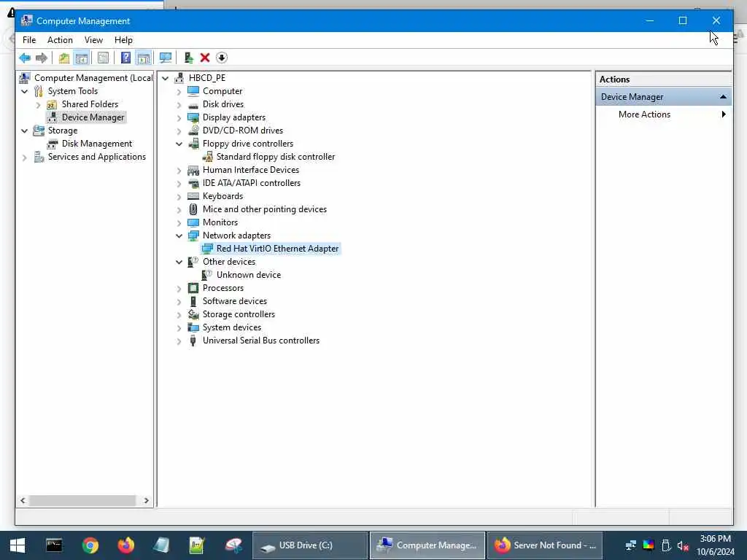Click the System devices icon
Viewport: 747px width, 560px height.
pos(193,327)
